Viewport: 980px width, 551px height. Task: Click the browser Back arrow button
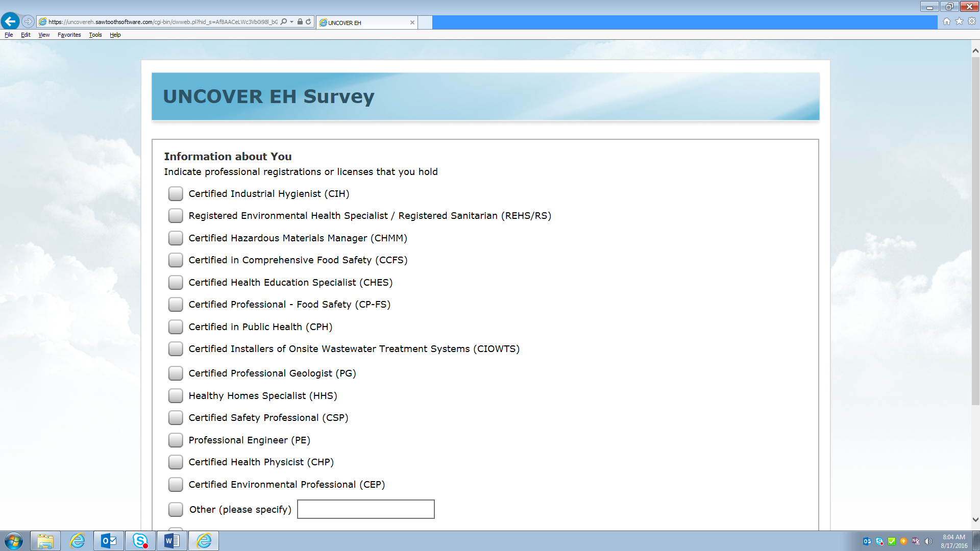click(10, 21)
